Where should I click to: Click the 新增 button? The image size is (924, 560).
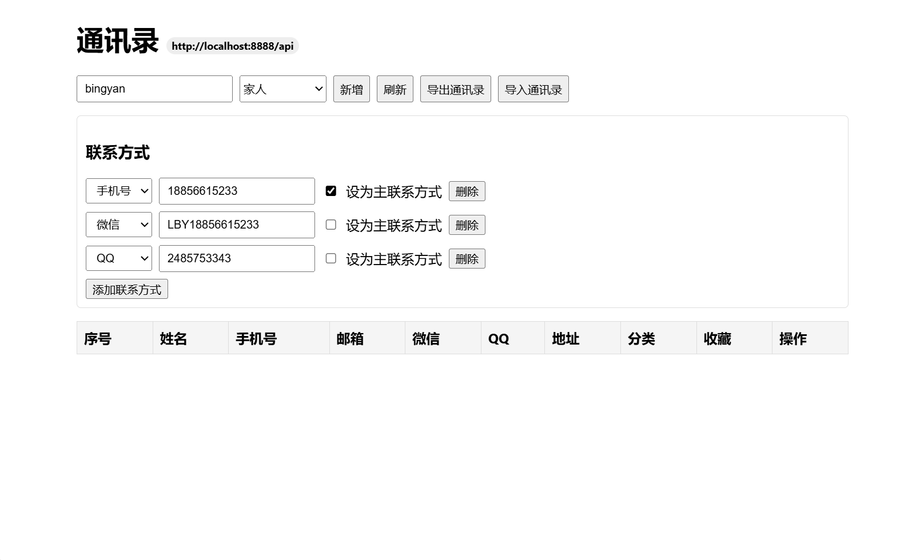[x=352, y=89]
